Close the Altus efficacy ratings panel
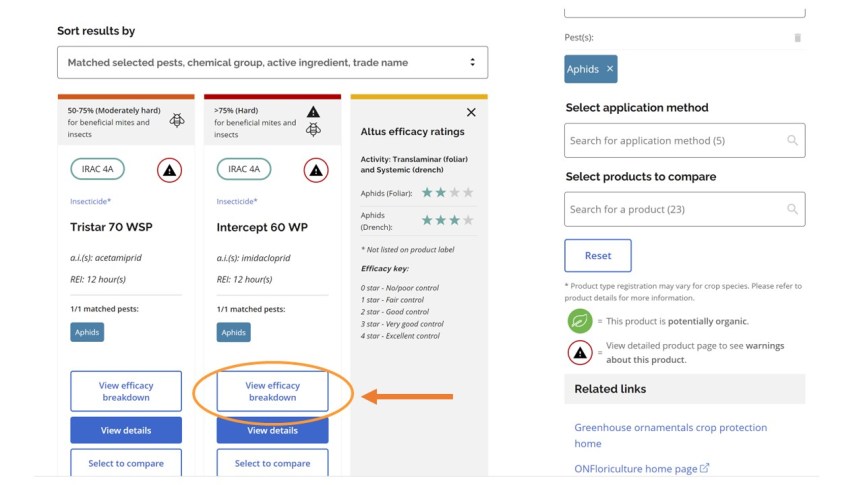863x485 pixels. pos(471,112)
